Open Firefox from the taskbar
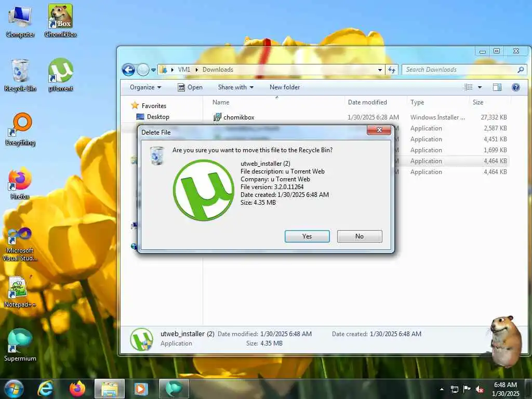The image size is (532, 399). pyautogui.click(x=77, y=389)
